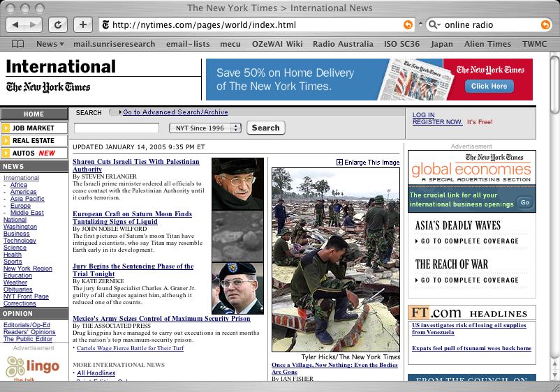Open the ISO SC36 bookmark
This screenshot has width=560, height=392.
(x=401, y=44)
